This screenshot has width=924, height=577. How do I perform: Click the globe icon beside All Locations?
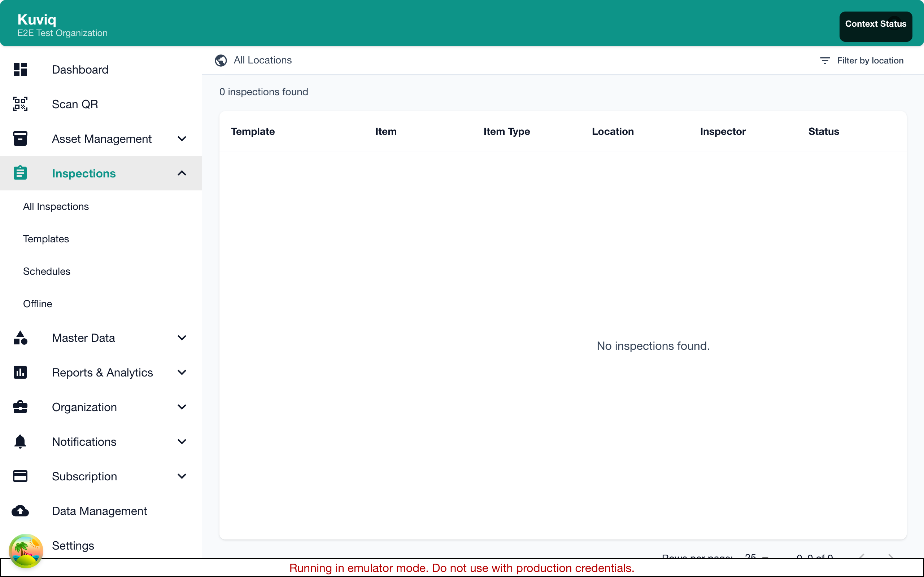tap(221, 60)
